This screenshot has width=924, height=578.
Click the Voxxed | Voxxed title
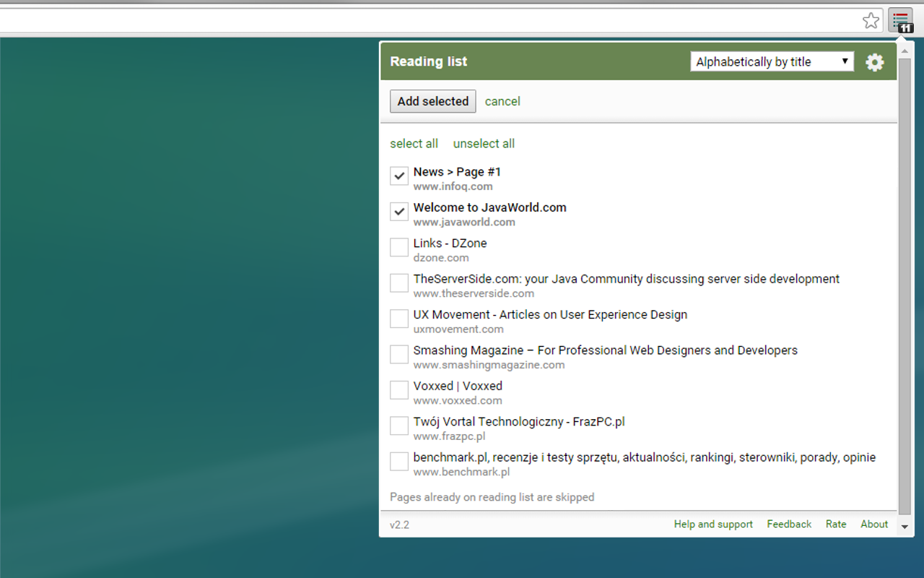(458, 386)
